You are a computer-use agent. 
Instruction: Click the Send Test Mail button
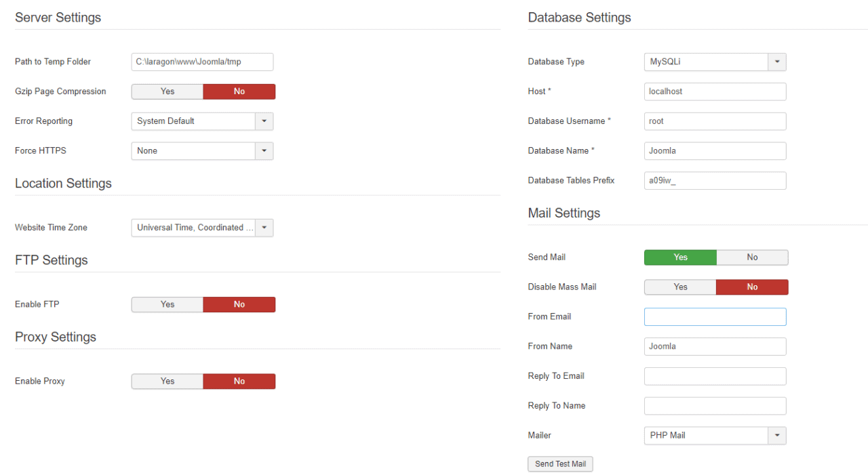[560, 464]
